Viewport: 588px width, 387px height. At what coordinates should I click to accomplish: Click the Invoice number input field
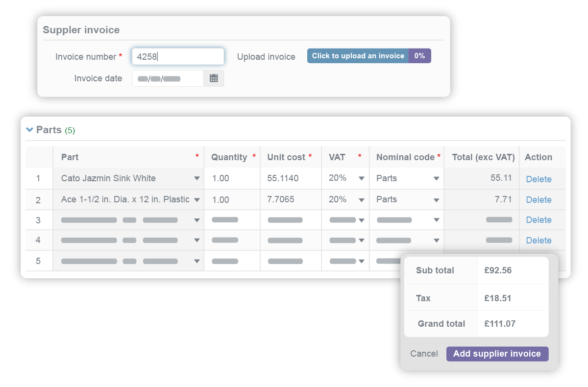(176, 56)
